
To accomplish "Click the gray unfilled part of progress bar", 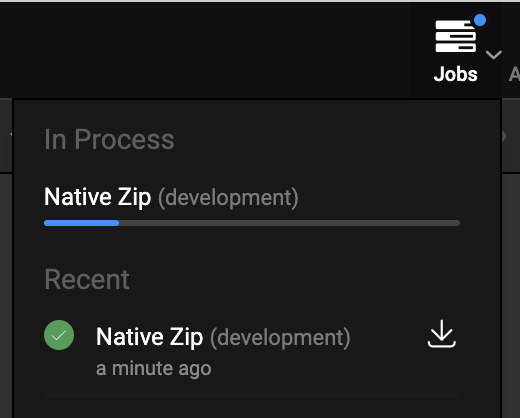I will click(x=289, y=223).
